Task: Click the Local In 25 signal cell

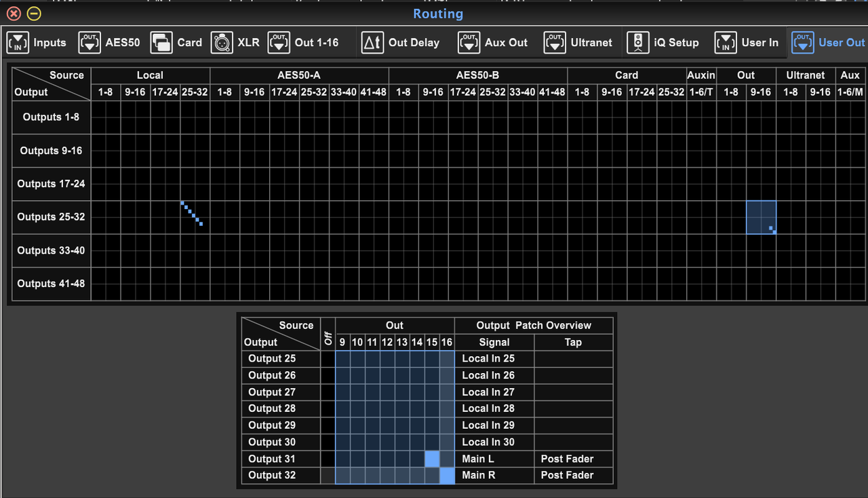Action: pos(494,358)
